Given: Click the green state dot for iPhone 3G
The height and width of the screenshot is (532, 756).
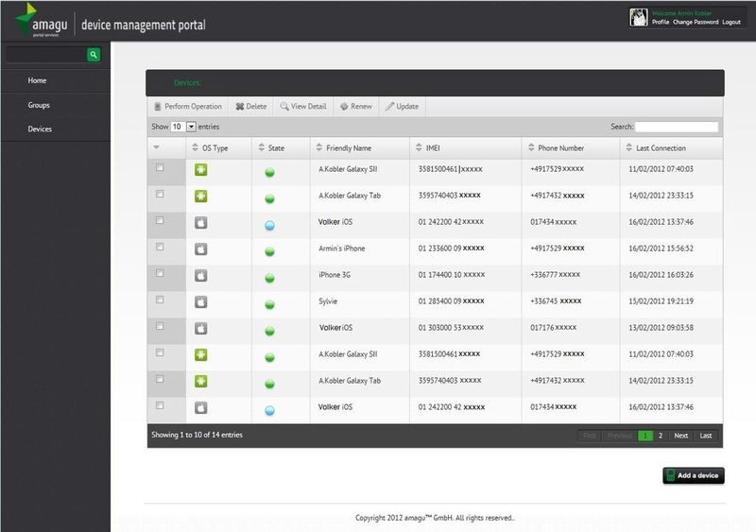Looking at the screenshot, I should pos(270,278).
